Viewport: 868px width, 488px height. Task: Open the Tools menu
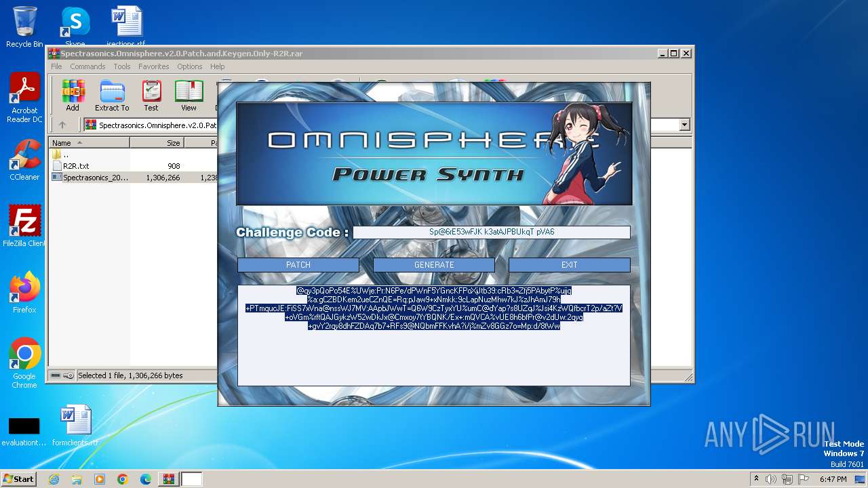click(122, 66)
